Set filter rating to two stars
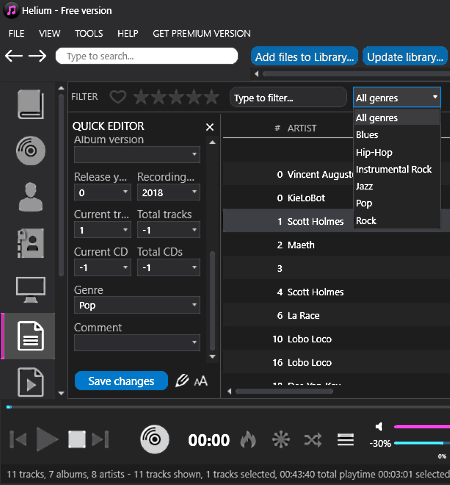Screen dimensions: 450x485 (x=159, y=97)
